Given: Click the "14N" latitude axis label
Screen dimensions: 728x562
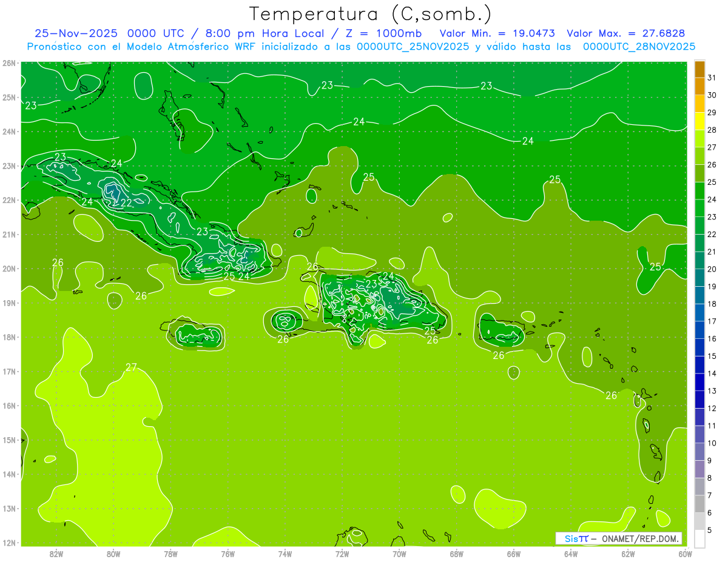Looking at the screenshot, I should pyautogui.click(x=8, y=474).
